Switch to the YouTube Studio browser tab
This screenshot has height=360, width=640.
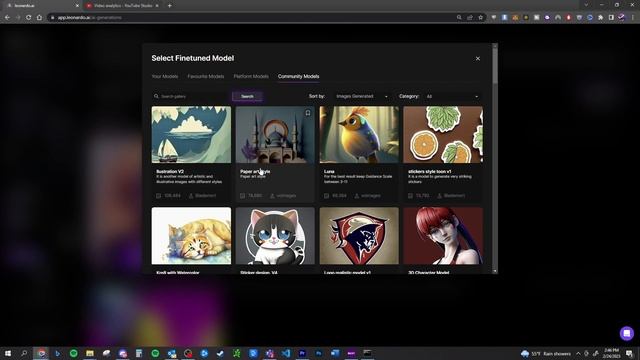tap(122, 6)
